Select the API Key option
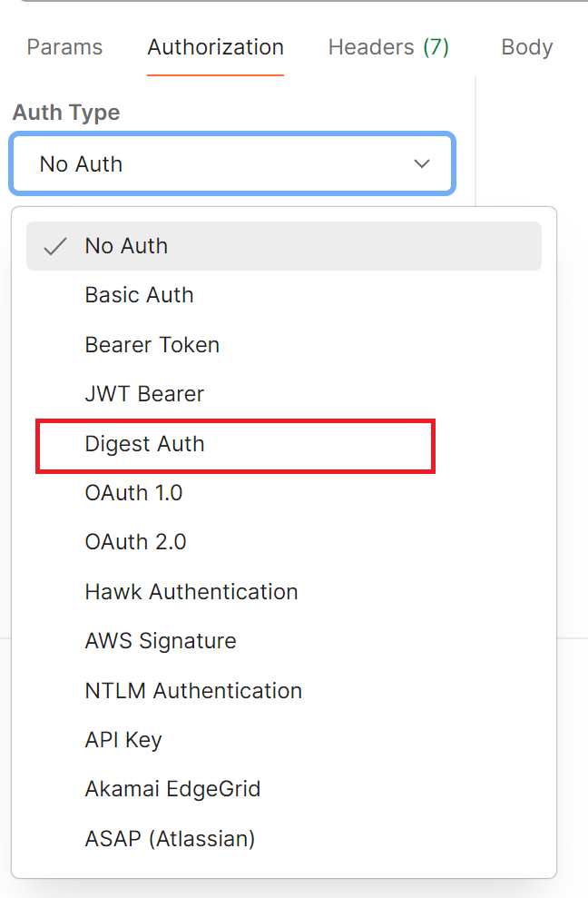The height and width of the screenshot is (898, 588). (x=122, y=740)
